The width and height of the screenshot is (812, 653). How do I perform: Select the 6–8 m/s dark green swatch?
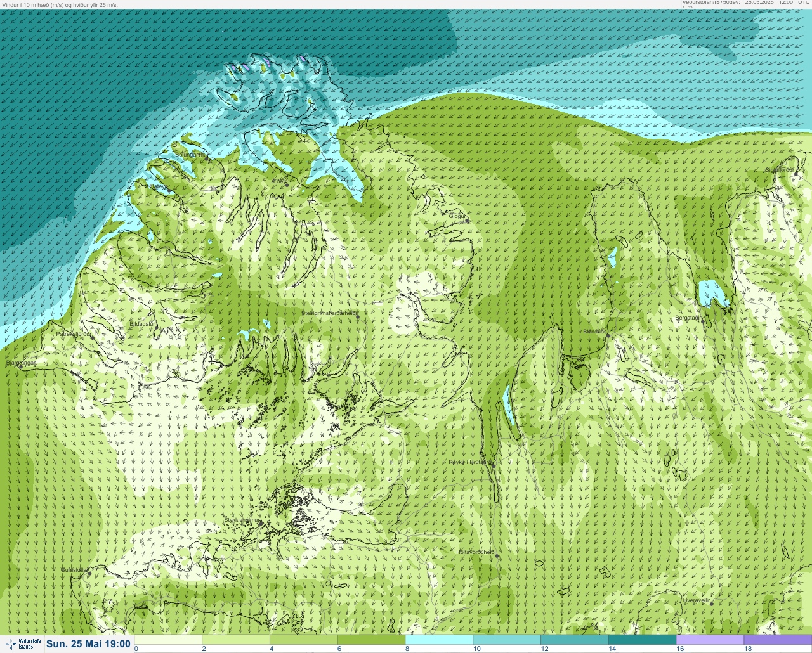[x=371, y=640]
